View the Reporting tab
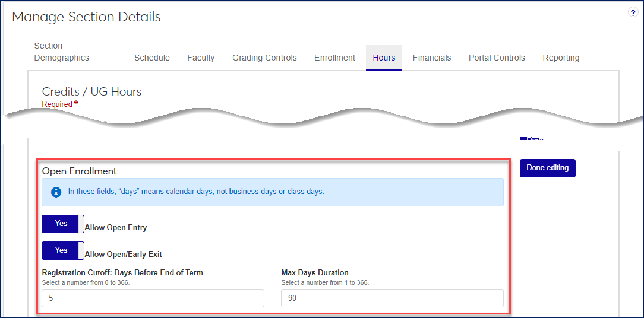Viewport: 644px width, 318px height. click(x=561, y=58)
